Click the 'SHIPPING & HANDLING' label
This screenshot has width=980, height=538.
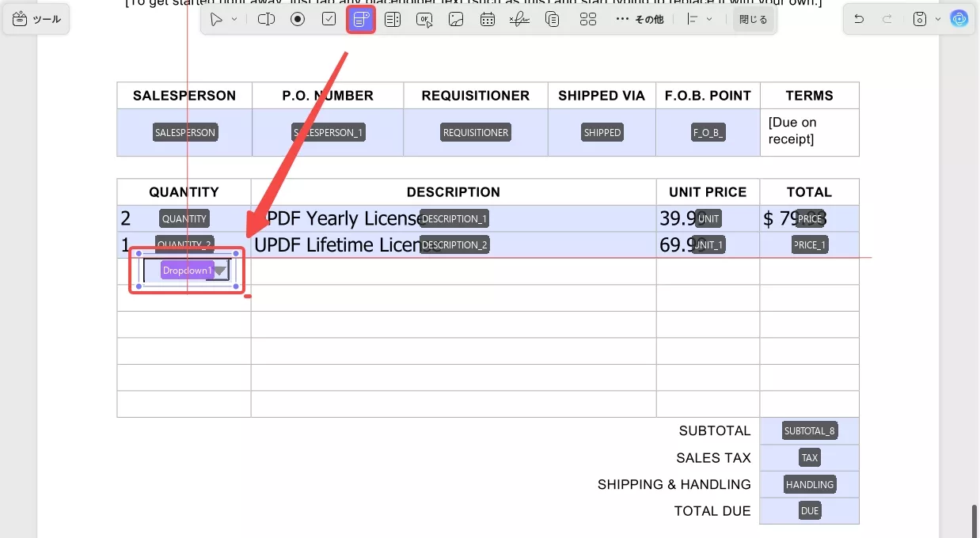(674, 485)
